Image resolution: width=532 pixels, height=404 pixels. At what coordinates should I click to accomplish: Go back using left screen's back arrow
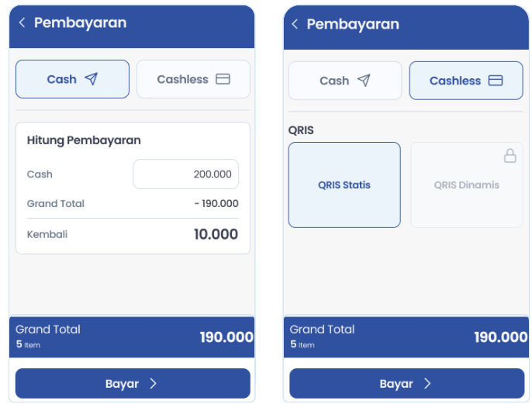click(22, 22)
